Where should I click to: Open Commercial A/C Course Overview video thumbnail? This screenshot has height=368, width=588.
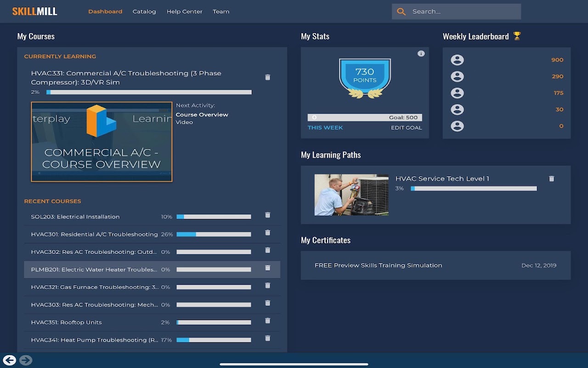[x=102, y=142]
